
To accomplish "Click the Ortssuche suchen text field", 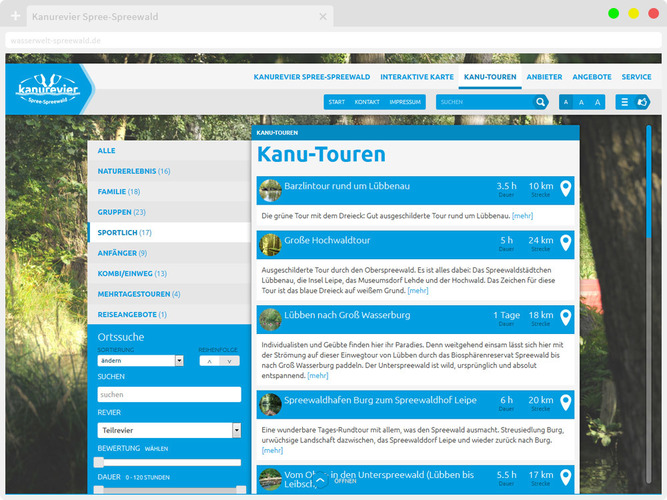I will click(x=169, y=395).
